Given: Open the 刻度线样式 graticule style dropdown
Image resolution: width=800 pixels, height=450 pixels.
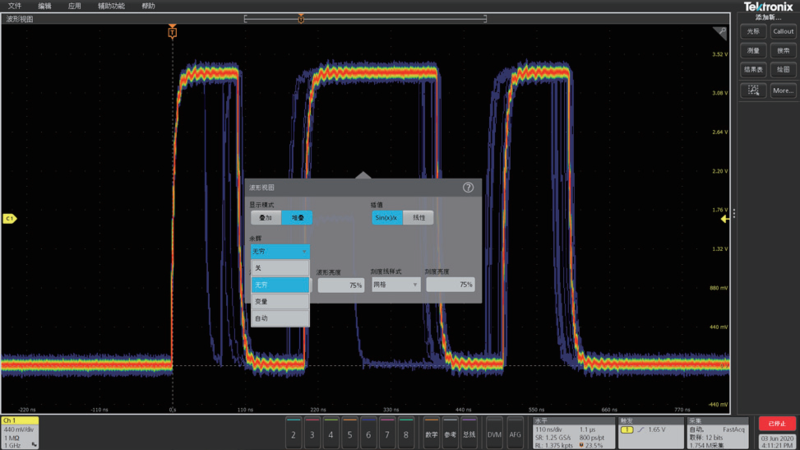Looking at the screenshot, I should [x=395, y=285].
